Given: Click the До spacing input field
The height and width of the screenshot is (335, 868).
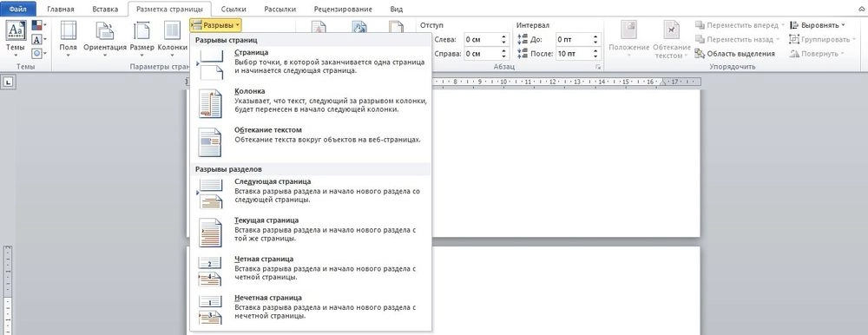Looking at the screenshot, I should [573, 39].
